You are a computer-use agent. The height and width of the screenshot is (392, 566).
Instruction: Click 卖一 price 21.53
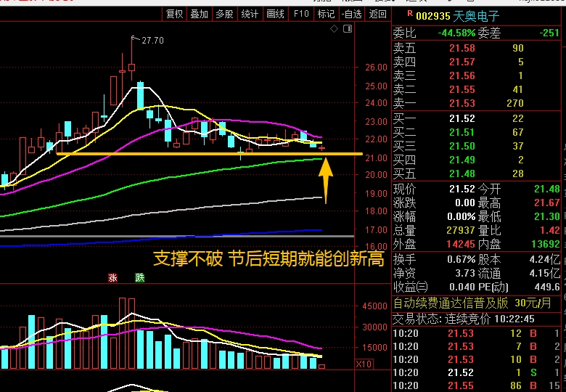click(462, 103)
